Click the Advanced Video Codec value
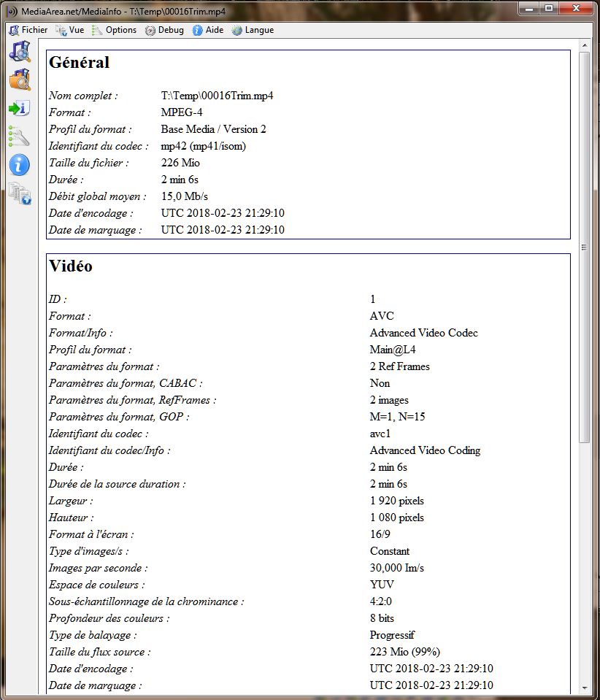 click(423, 333)
